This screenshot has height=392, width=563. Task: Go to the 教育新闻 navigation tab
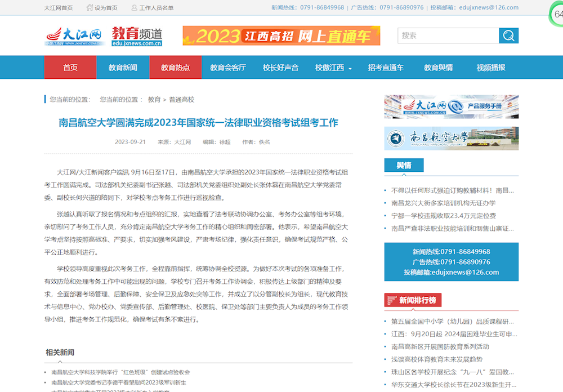pyautogui.click(x=123, y=68)
